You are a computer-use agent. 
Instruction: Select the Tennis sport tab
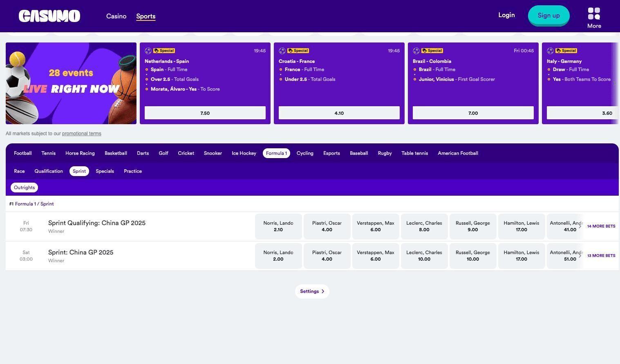point(48,153)
